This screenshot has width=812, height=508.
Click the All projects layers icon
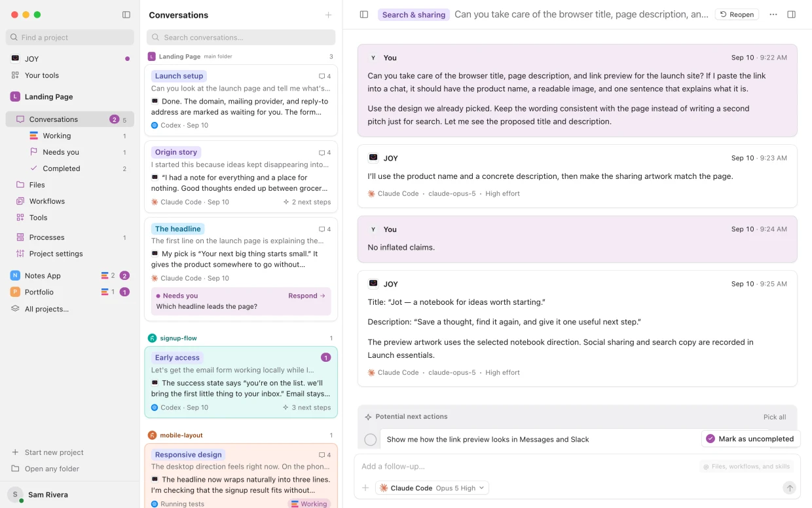[x=15, y=309]
